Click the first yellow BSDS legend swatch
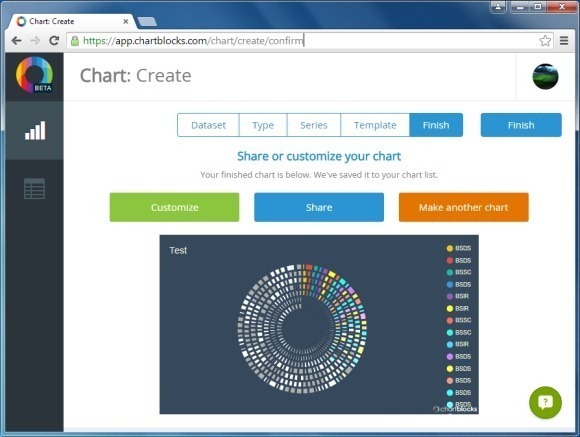Screen dimensions: 580x437 450,248
